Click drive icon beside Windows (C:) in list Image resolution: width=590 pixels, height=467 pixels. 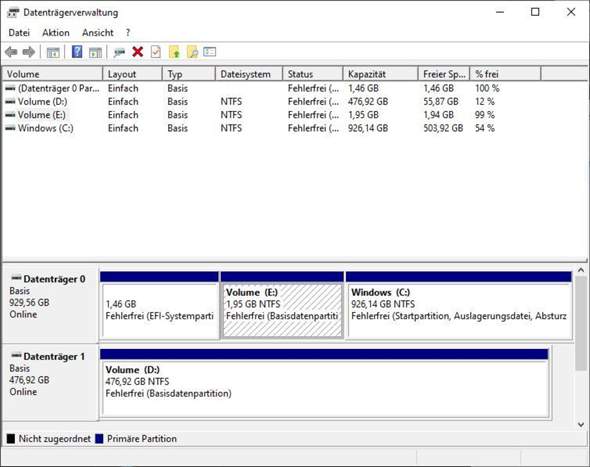pyautogui.click(x=11, y=128)
